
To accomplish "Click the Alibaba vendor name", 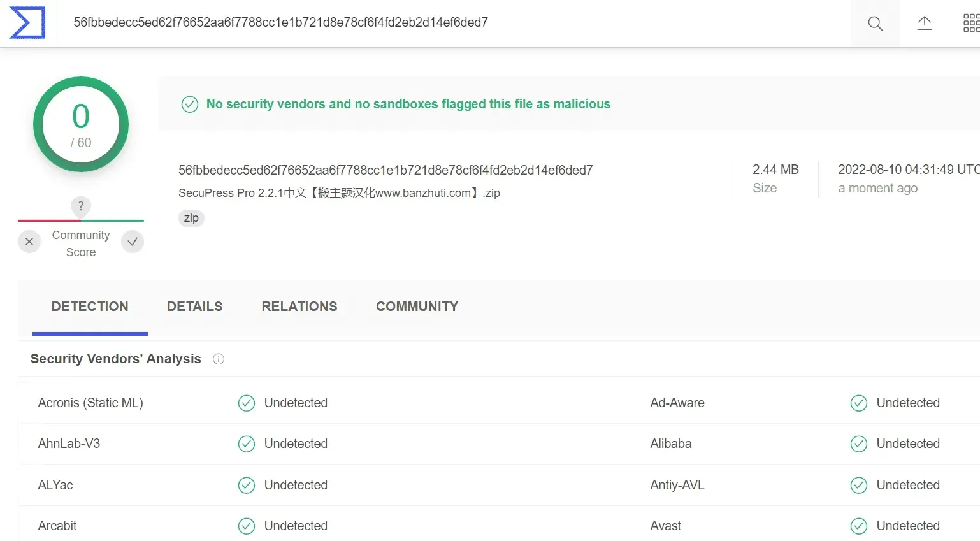I will [671, 444].
